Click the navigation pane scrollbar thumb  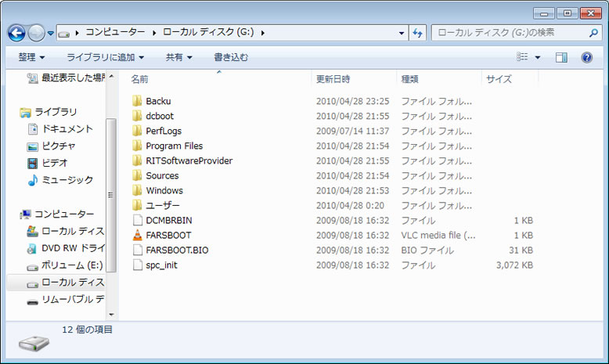click(111, 195)
